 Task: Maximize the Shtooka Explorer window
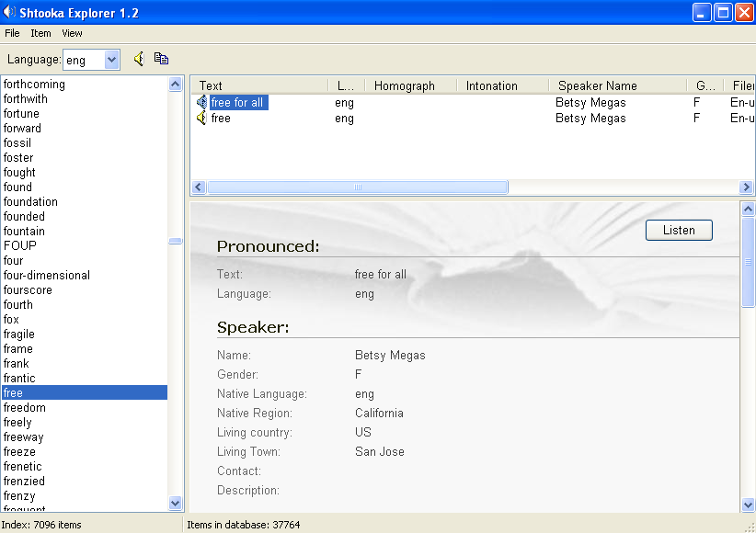(x=723, y=13)
